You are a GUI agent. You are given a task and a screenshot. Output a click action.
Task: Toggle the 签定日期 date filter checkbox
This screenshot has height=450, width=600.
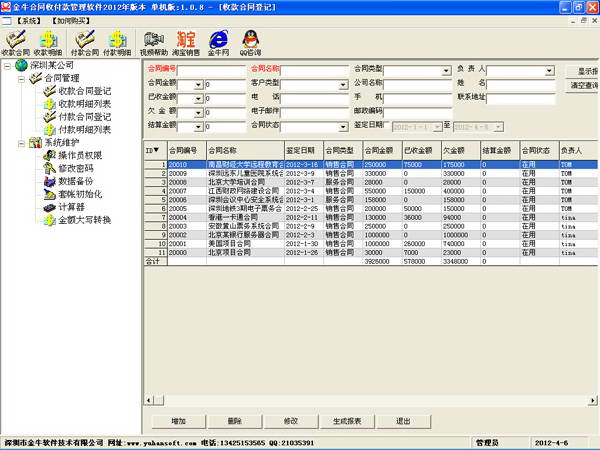(x=386, y=126)
